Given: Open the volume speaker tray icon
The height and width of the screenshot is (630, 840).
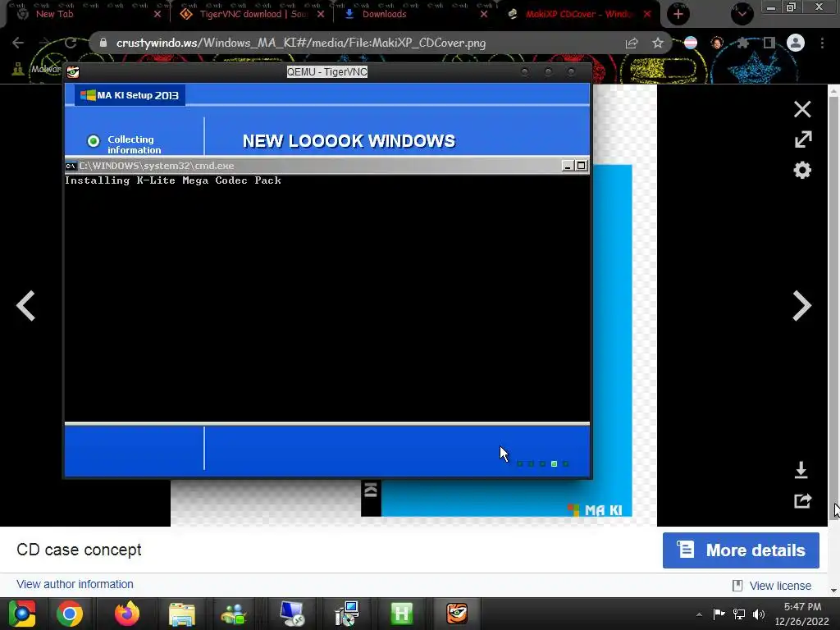Looking at the screenshot, I should tap(759, 614).
